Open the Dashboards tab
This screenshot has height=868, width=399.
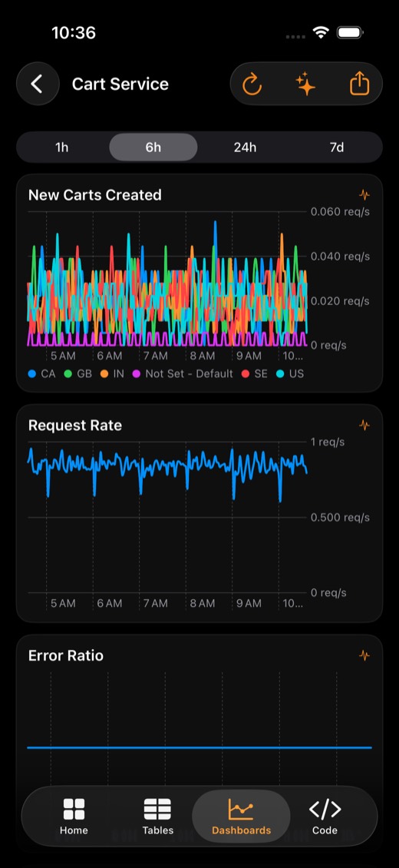tap(241, 817)
